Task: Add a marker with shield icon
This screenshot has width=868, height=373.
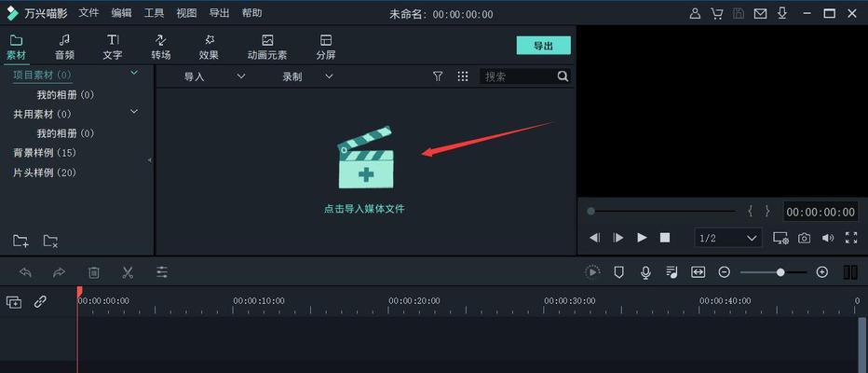Action: 619,272
